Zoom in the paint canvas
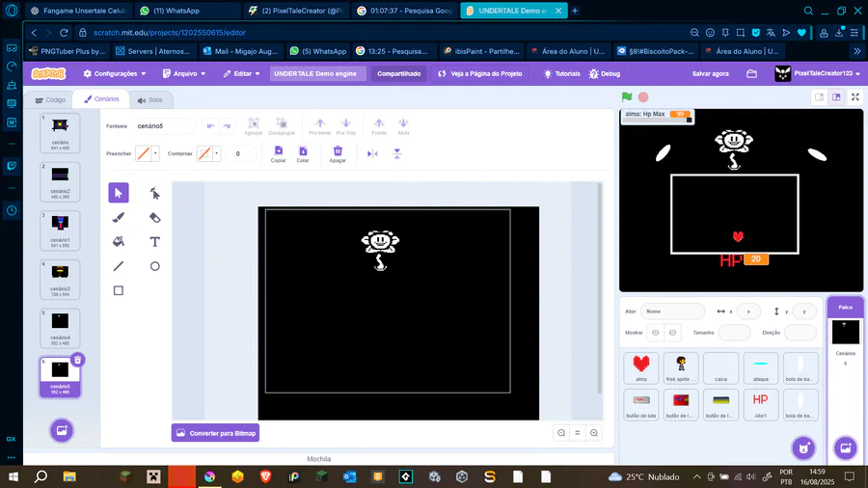The height and width of the screenshot is (488, 868). tap(594, 433)
